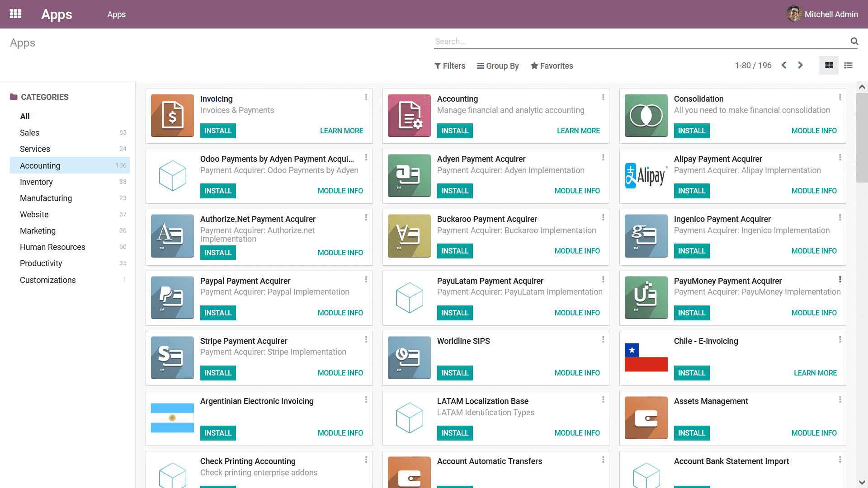Click the Stripe Payment Acquirer icon
The image size is (868, 488).
point(172,358)
